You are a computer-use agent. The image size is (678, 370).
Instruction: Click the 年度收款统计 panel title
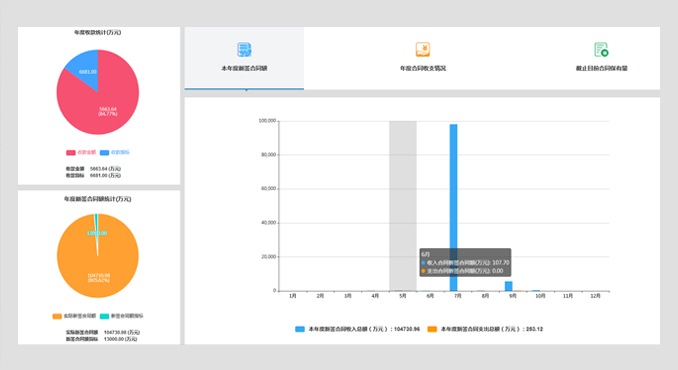click(x=98, y=32)
